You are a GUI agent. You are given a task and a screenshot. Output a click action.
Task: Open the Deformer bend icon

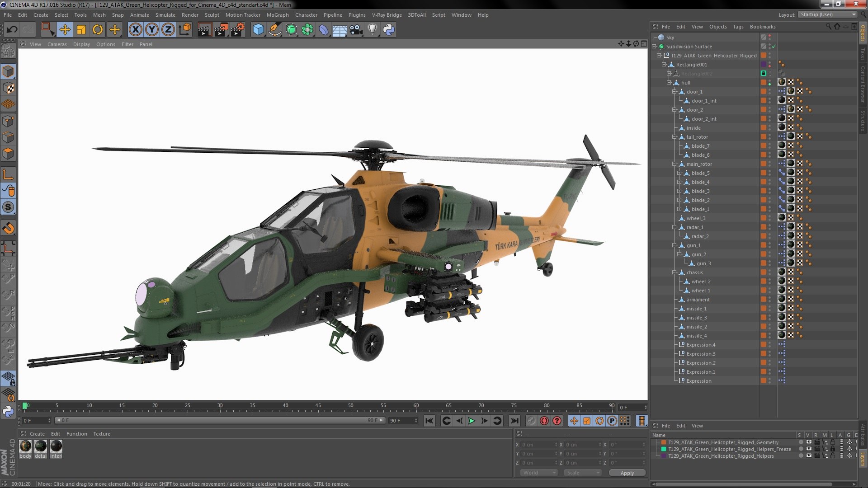(x=324, y=30)
